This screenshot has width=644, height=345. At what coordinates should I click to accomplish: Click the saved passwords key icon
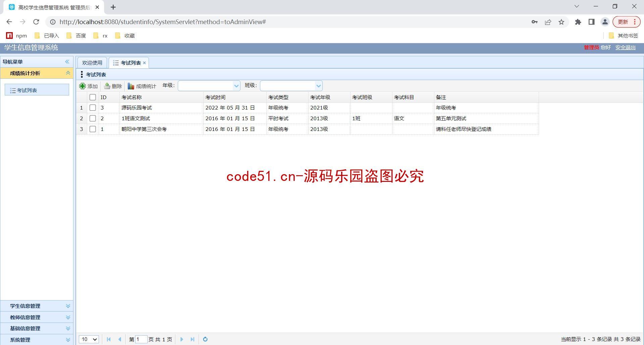(x=535, y=22)
